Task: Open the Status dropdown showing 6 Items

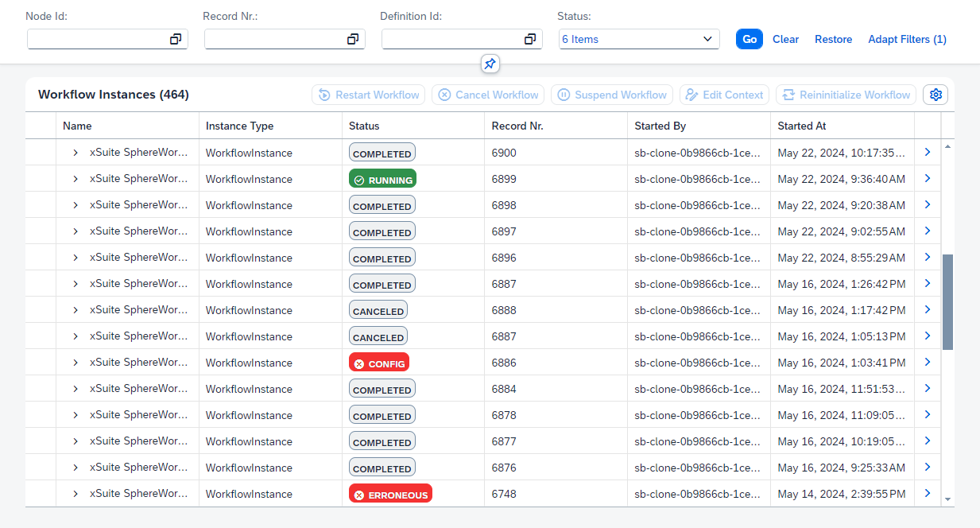Action: (638, 38)
